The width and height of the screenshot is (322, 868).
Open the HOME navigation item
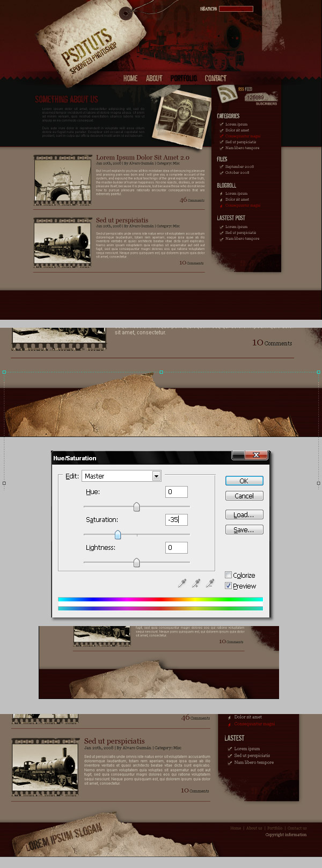[130, 78]
